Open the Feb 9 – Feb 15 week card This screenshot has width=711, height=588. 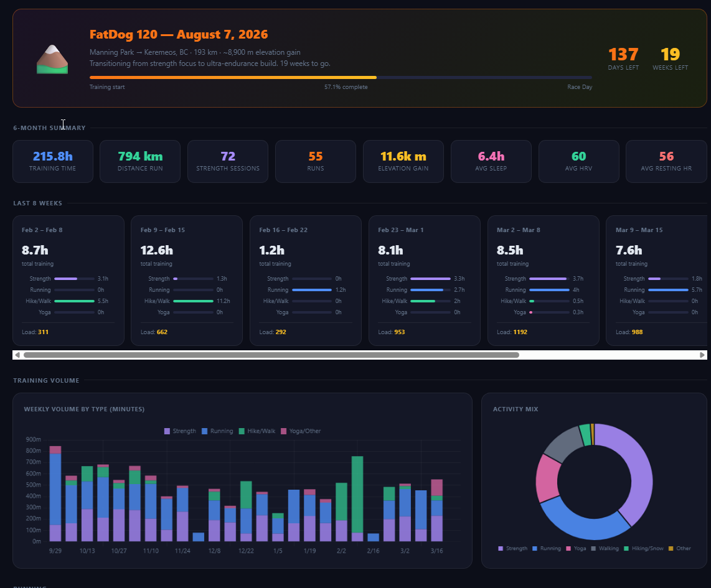click(187, 281)
